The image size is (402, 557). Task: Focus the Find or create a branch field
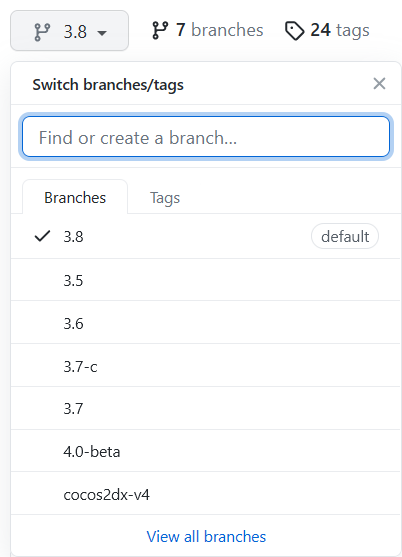click(206, 137)
